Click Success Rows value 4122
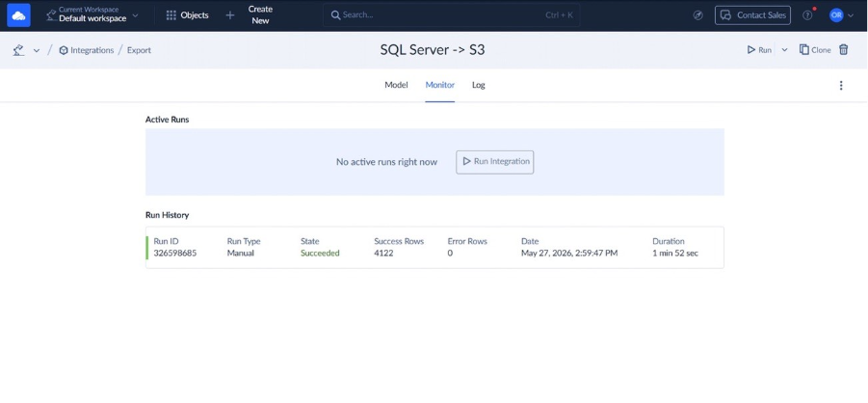 pos(383,254)
